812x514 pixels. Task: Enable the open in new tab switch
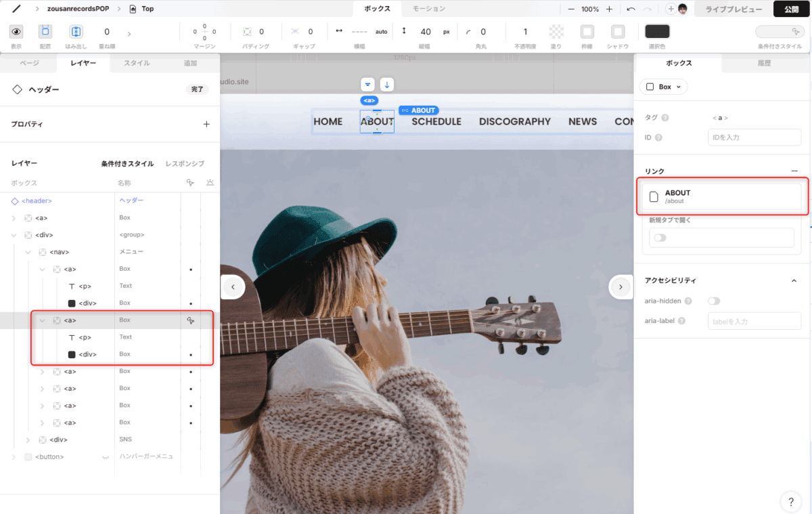pyautogui.click(x=659, y=238)
